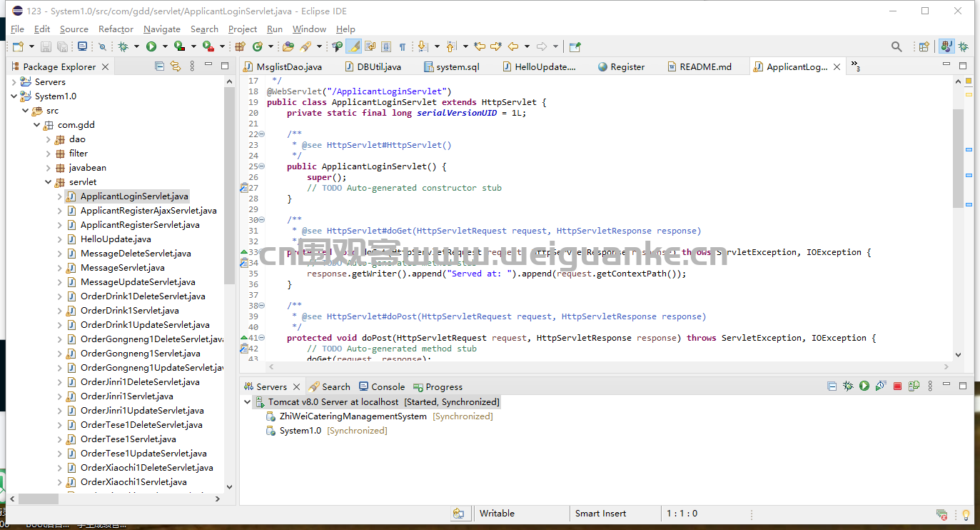Click the Save icon in main toolbar
The width and height of the screenshot is (980, 530).
46,46
